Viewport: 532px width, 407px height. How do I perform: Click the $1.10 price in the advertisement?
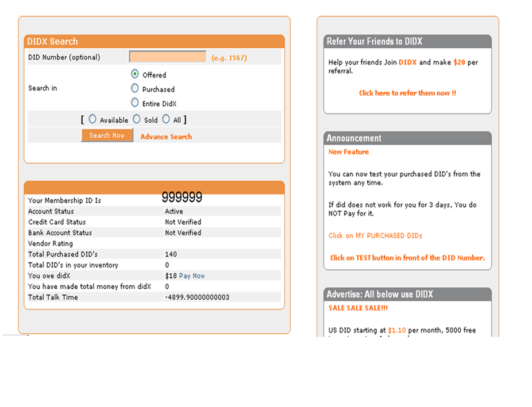coord(396,331)
